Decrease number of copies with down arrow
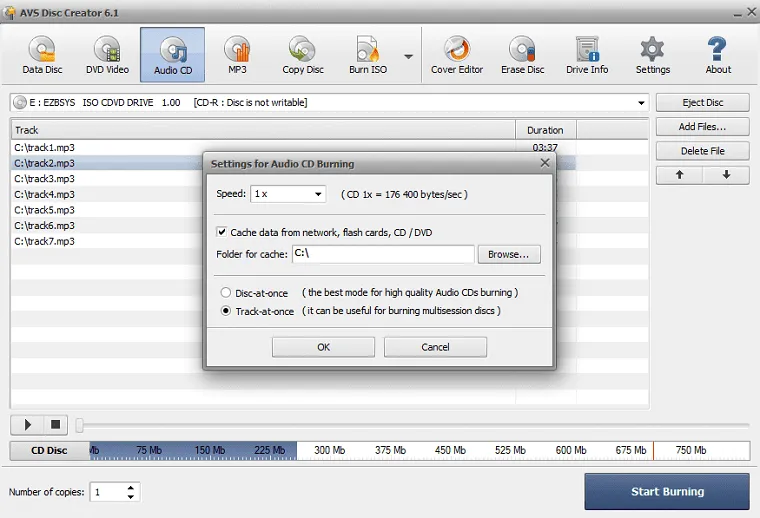 pos(131,497)
